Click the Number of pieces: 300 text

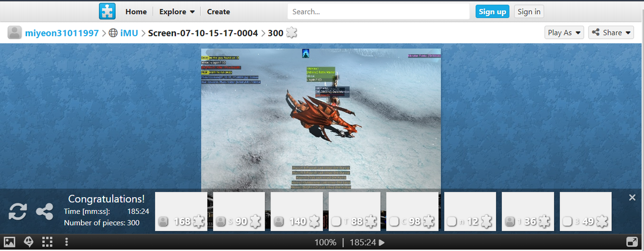(x=102, y=223)
